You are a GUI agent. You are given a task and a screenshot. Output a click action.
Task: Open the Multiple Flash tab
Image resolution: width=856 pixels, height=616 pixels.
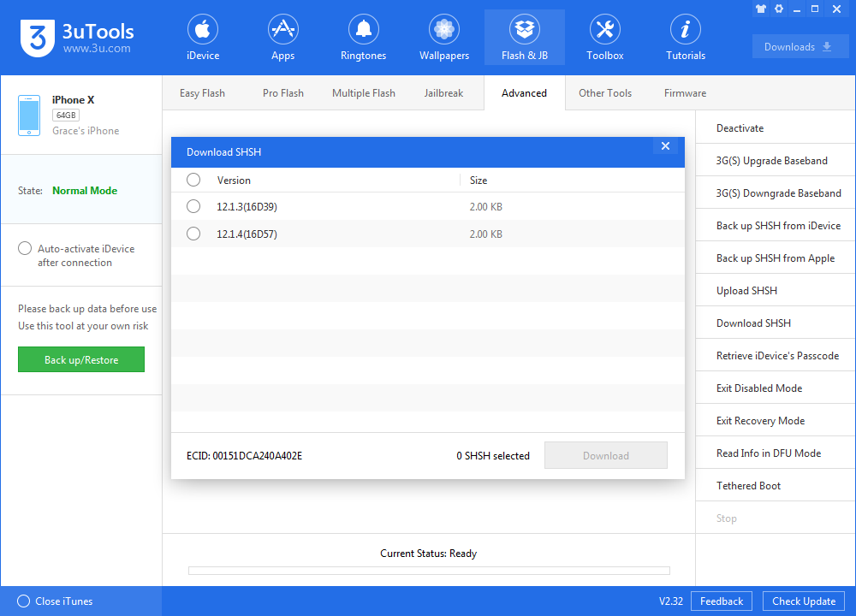(364, 92)
